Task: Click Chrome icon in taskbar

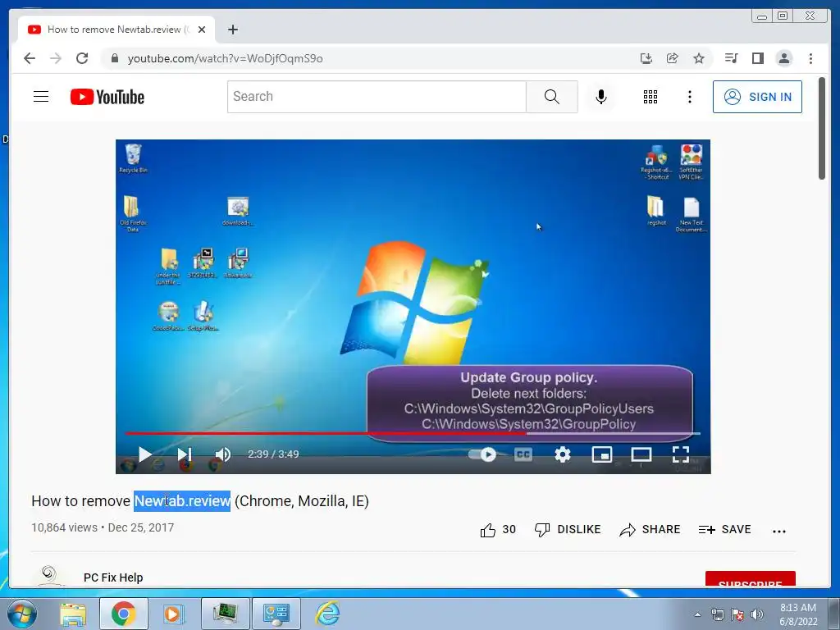Action: tap(123, 614)
